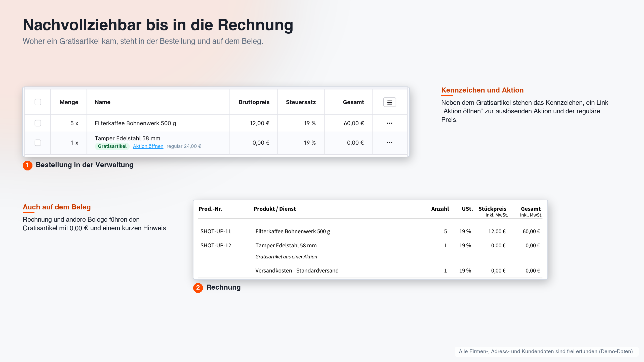Screen dimensions: 644x362
Task: Open the 'Aktion öffnen' link
Action: click(148, 146)
